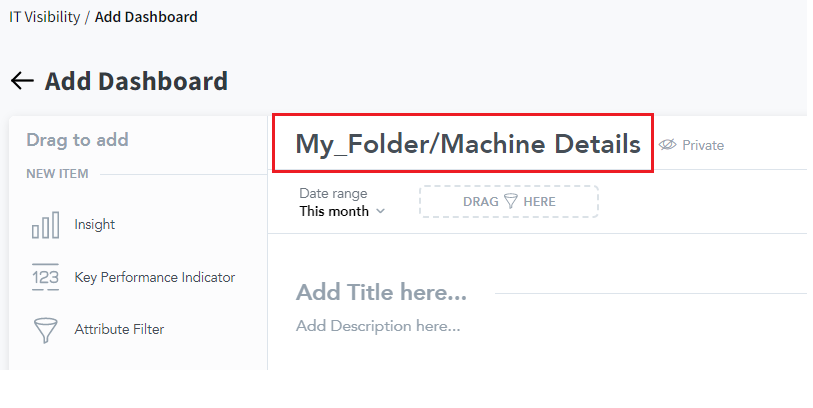Select the Attribute Filter funnel icon

click(x=45, y=329)
